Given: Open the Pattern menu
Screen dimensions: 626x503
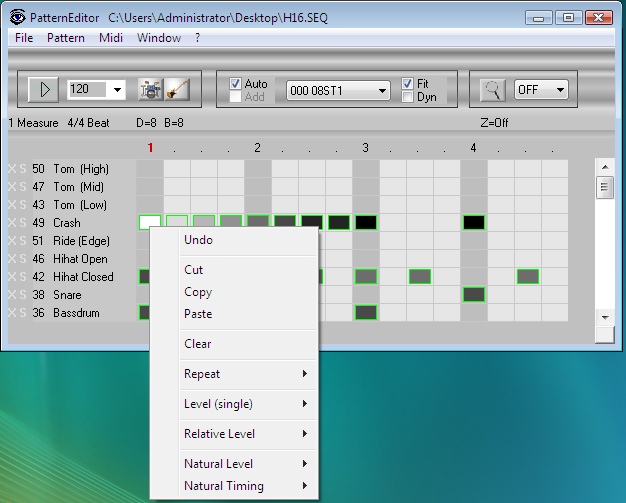Looking at the screenshot, I should point(66,38).
